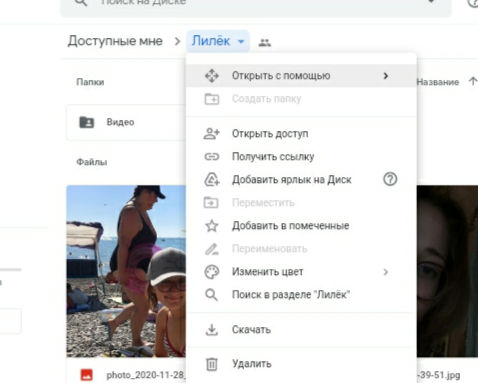Click the Drive shortcut icon beside 'Добавить ярлык на Диск'

(x=212, y=180)
